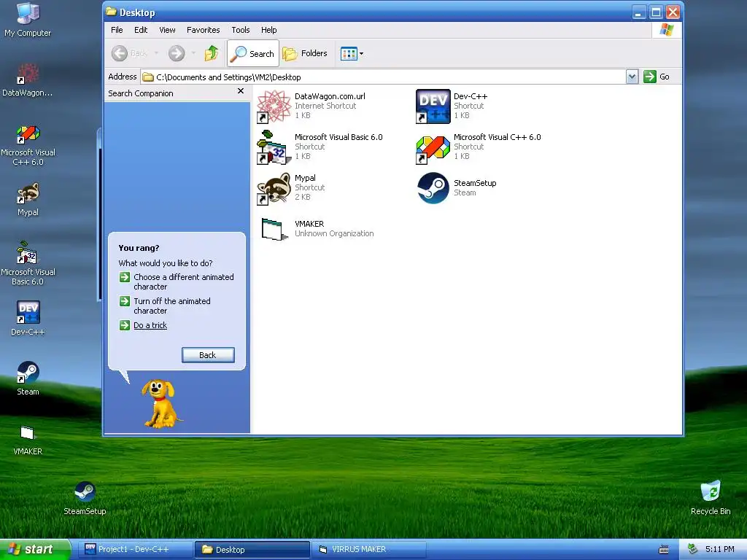This screenshot has width=747, height=560.
Task: Expand the Address bar dropdown arrow
Action: (x=632, y=77)
